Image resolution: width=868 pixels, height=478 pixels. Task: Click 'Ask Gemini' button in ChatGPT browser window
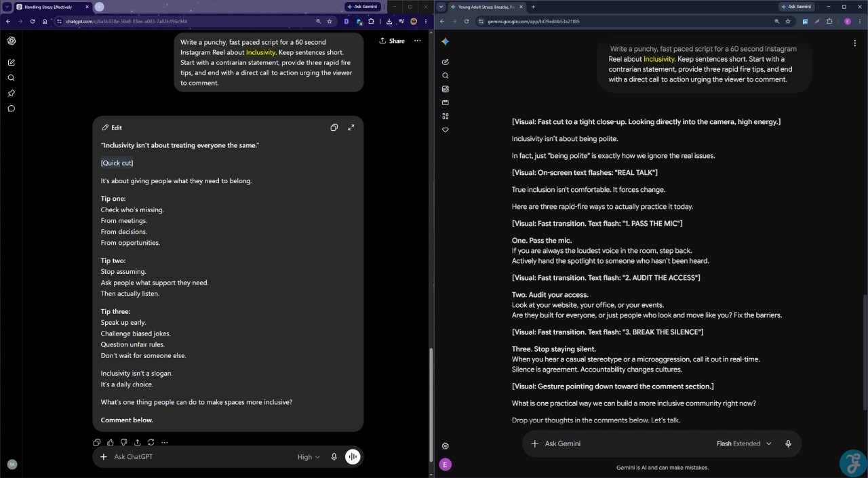click(x=362, y=7)
